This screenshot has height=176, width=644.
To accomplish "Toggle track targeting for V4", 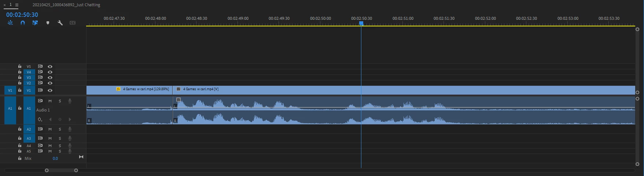I will [x=29, y=72].
